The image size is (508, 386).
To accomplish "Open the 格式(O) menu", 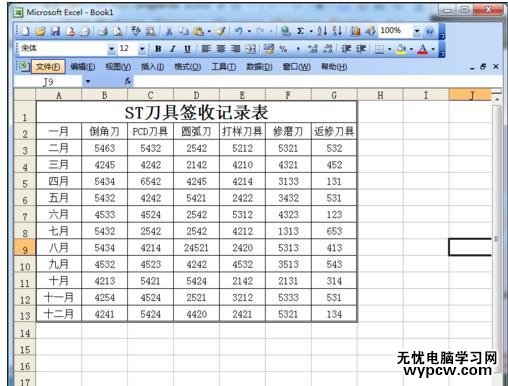I will pyautogui.click(x=188, y=67).
